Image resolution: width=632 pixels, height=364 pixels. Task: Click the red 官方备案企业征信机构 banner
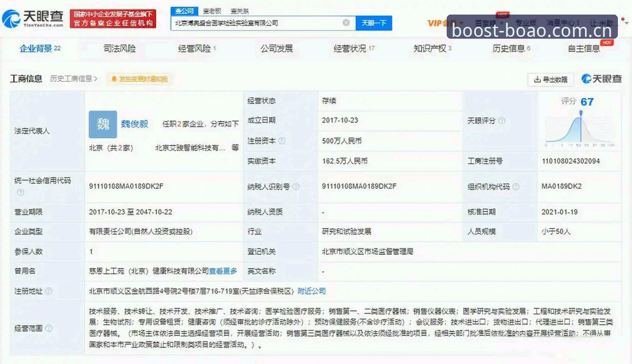(x=113, y=19)
